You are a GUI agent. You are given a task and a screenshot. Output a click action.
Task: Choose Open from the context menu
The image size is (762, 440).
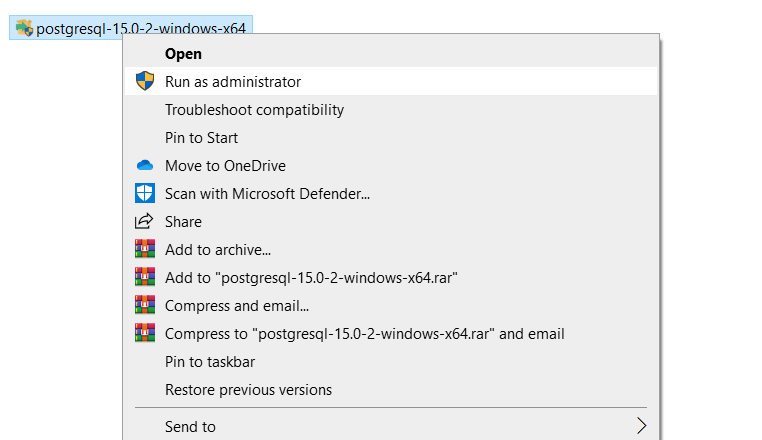point(391,53)
